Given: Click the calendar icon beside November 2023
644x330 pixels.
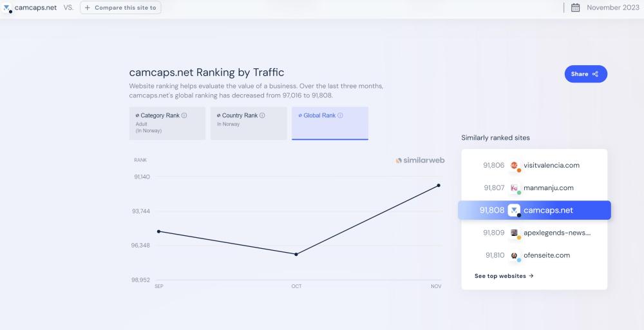Looking at the screenshot, I should tap(575, 8).
